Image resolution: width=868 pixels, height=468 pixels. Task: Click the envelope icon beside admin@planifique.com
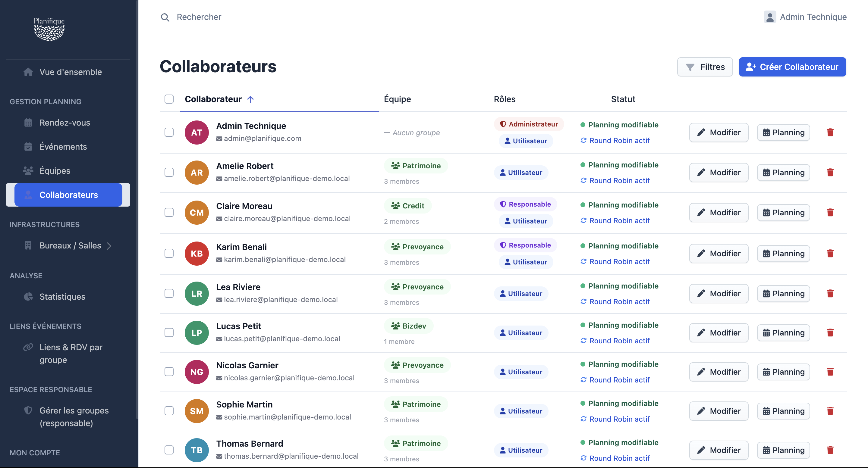point(219,139)
